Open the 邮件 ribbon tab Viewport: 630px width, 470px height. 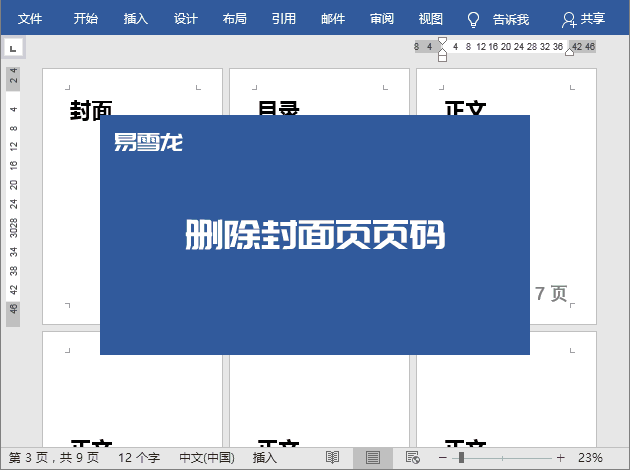[x=333, y=18]
